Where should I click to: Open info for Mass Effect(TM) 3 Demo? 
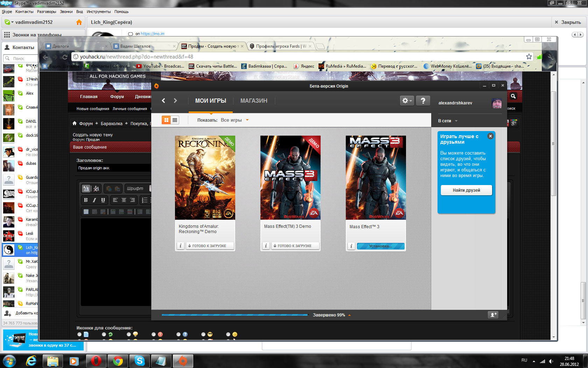coord(266,246)
